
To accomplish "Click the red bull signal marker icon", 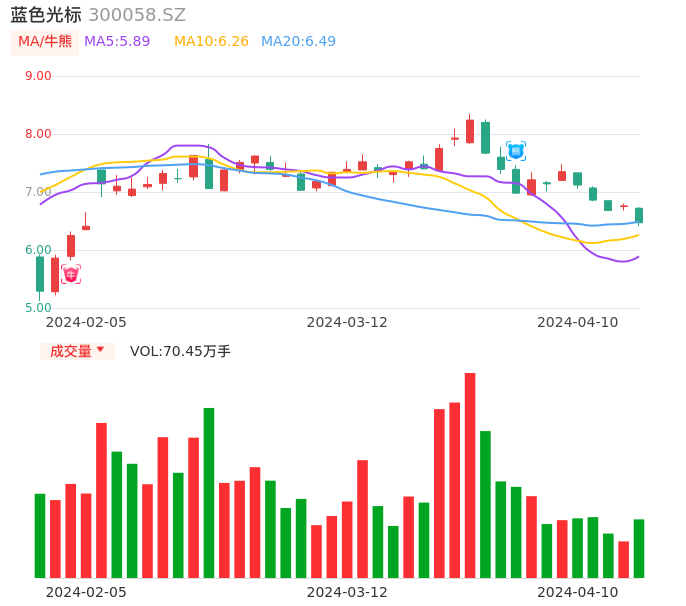I will coord(70,274).
